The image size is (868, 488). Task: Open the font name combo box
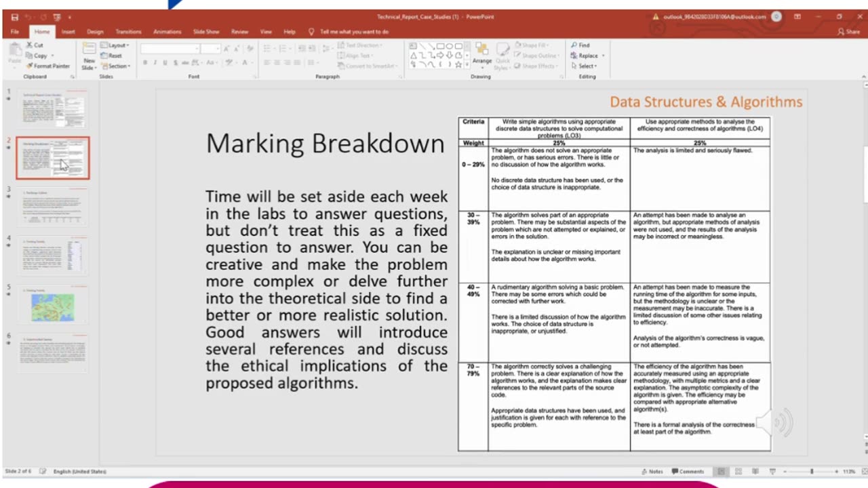pos(170,49)
